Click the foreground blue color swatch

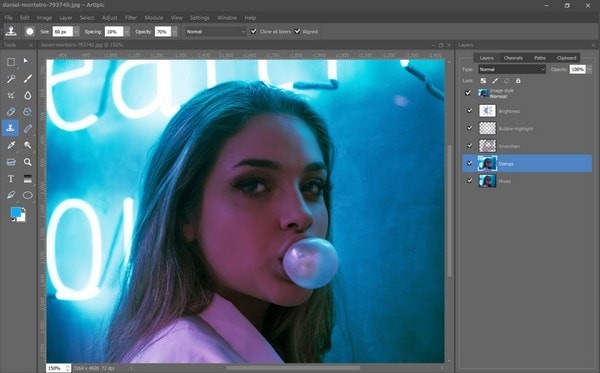[x=16, y=212]
